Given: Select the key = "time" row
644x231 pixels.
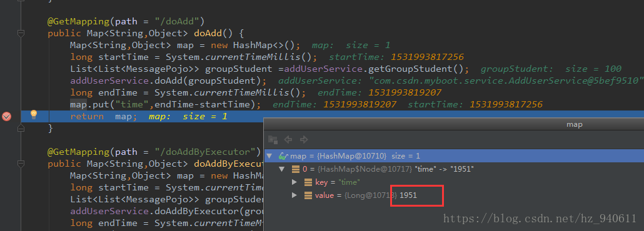Looking at the screenshot, I should [454, 182].
